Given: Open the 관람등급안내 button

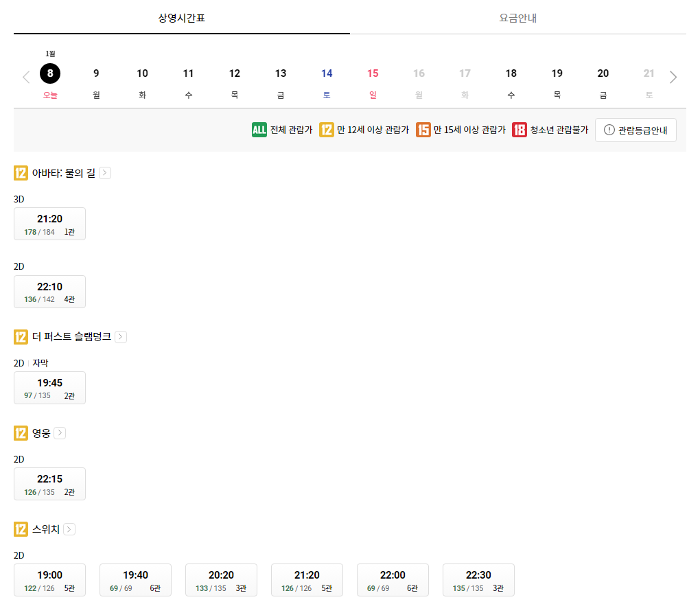Looking at the screenshot, I should tap(635, 130).
